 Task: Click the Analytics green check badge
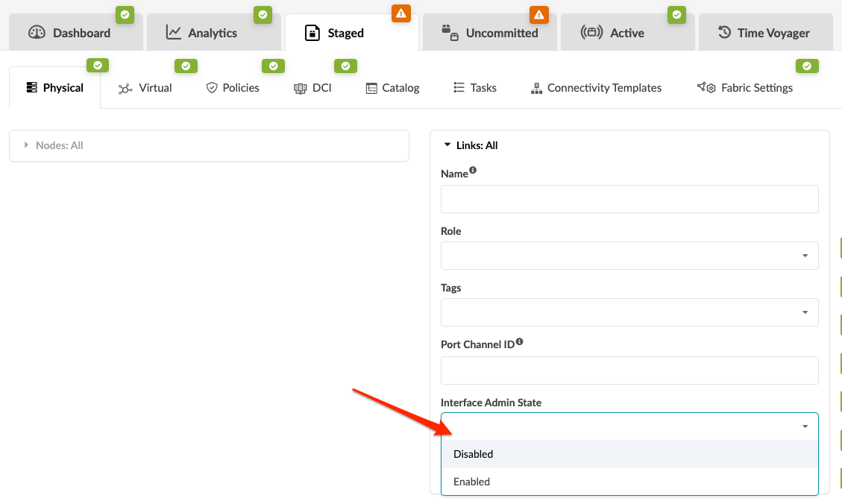tap(263, 14)
